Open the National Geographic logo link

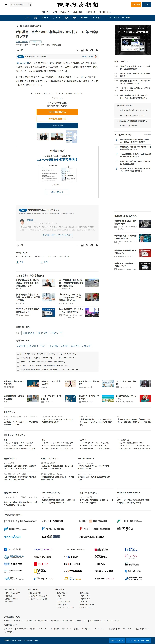click(x=40, y=571)
